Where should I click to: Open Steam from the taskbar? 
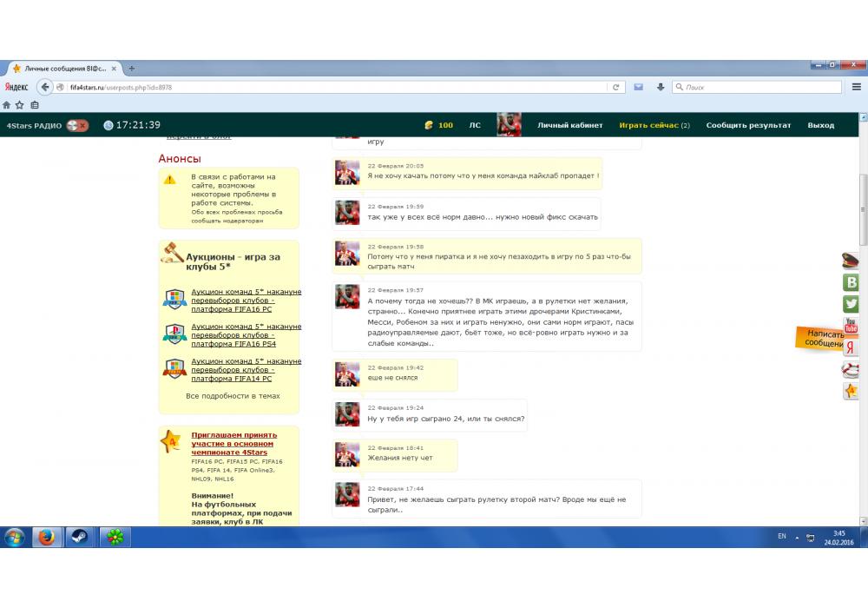point(80,537)
